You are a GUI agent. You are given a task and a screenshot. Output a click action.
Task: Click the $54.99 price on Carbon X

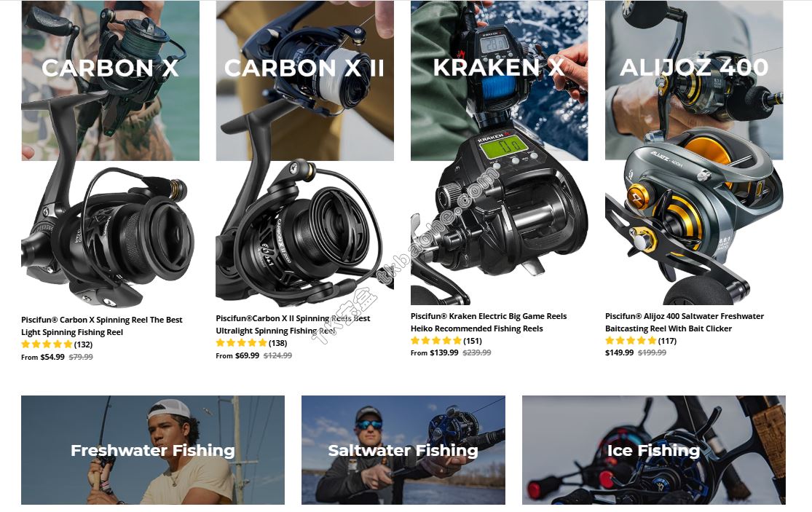[x=52, y=357]
